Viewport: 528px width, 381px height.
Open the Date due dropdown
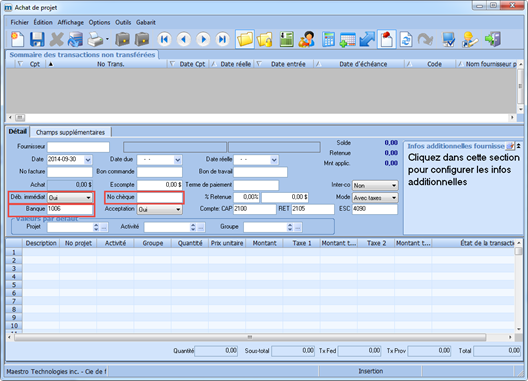(x=177, y=160)
